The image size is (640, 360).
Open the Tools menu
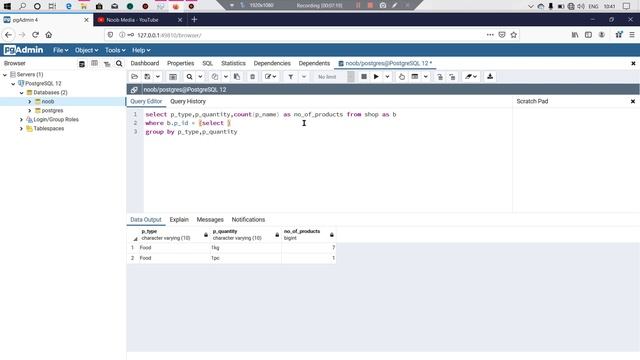pyautogui.click(x=115, y=50)
